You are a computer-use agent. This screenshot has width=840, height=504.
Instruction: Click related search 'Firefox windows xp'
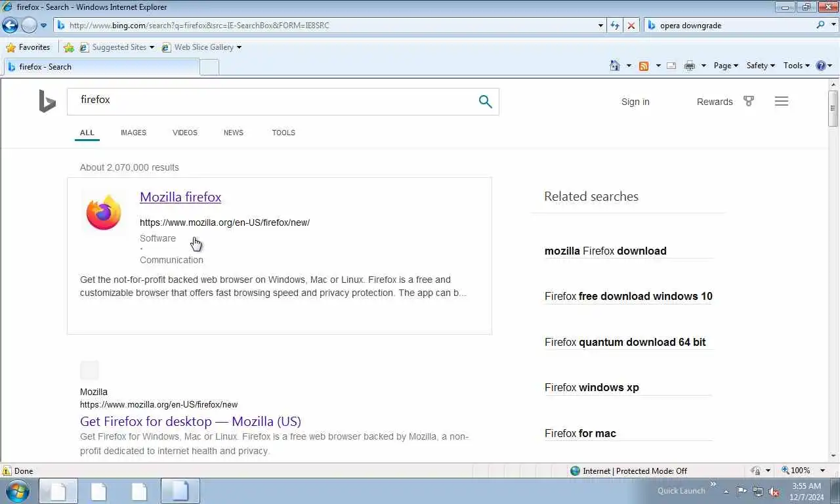[x=592, y=387]
